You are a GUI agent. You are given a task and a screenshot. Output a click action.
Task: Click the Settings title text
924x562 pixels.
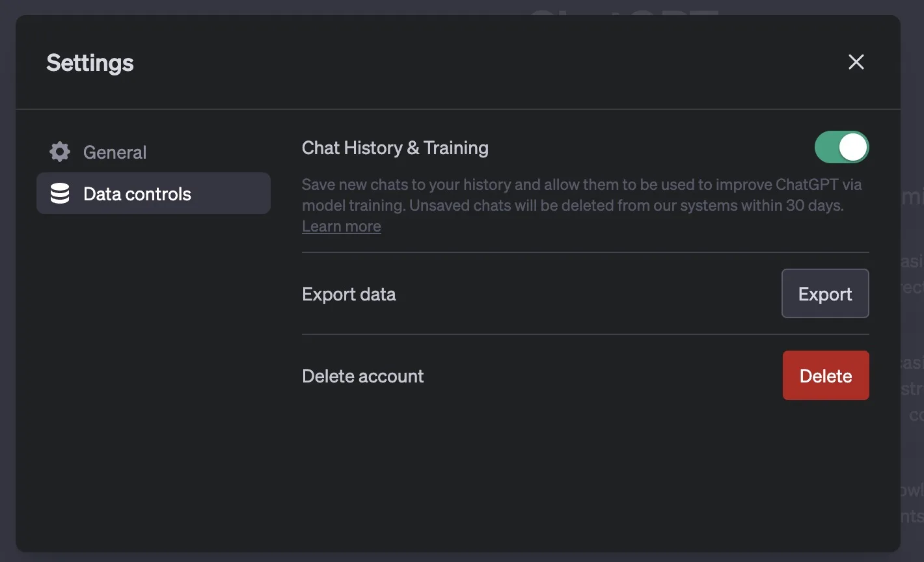[x=90, y=63]
